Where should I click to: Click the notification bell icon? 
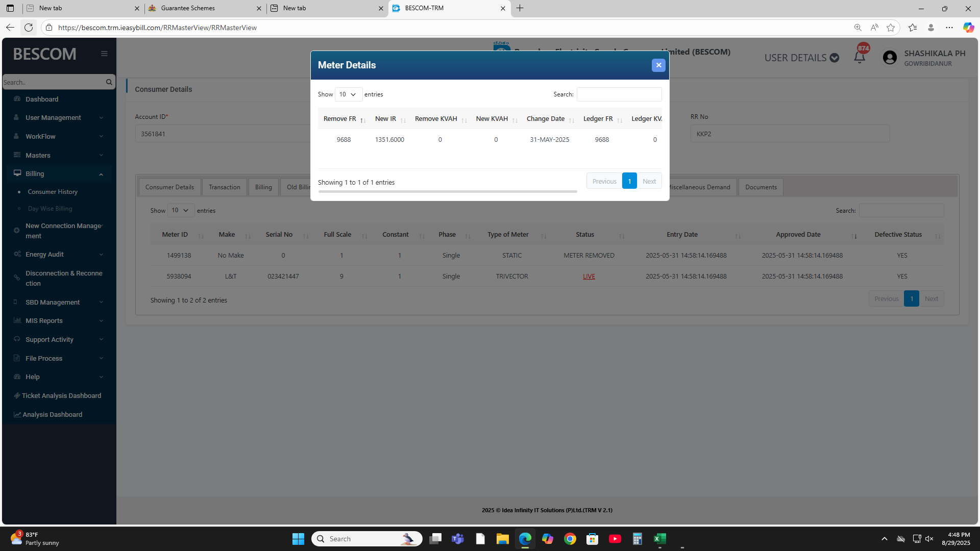coord(860,58)
